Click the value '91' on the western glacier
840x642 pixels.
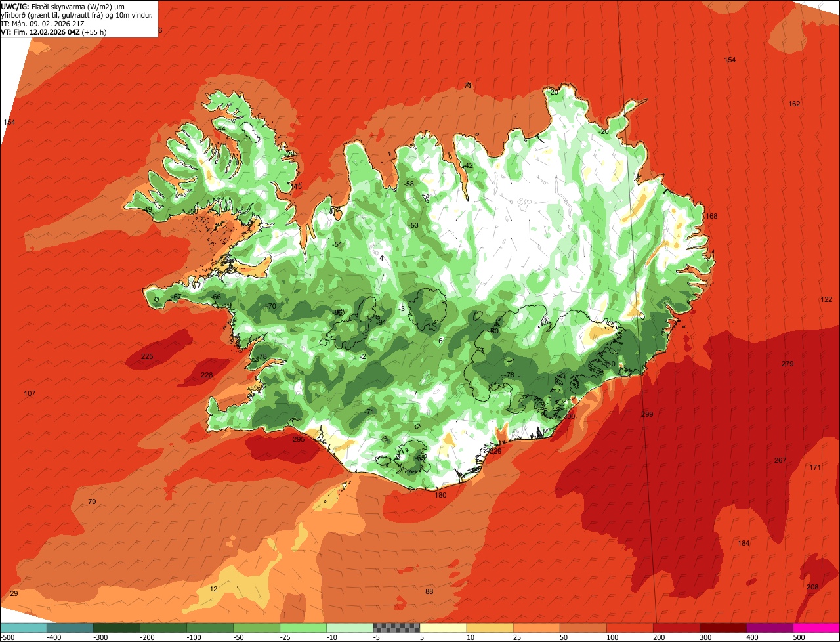tap(382, 322)
